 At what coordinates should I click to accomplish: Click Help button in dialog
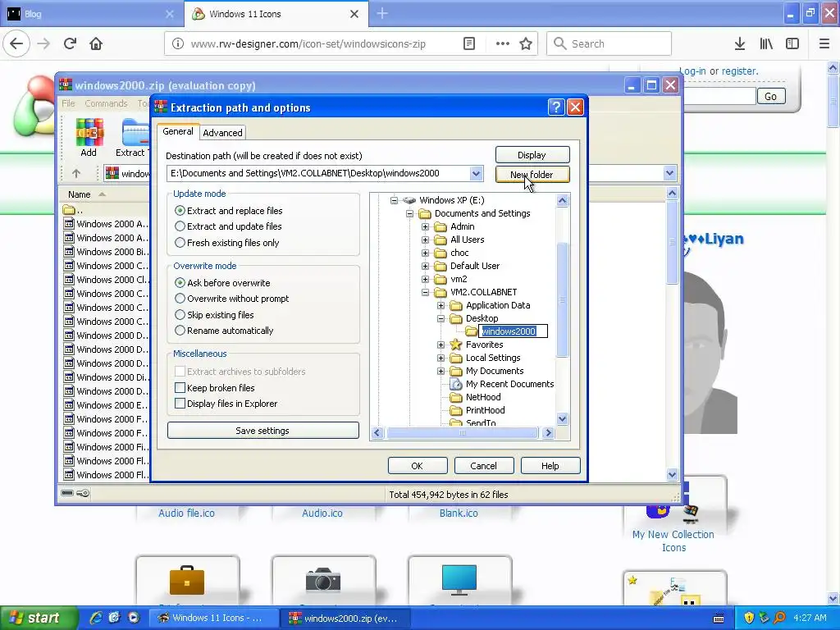550,466
